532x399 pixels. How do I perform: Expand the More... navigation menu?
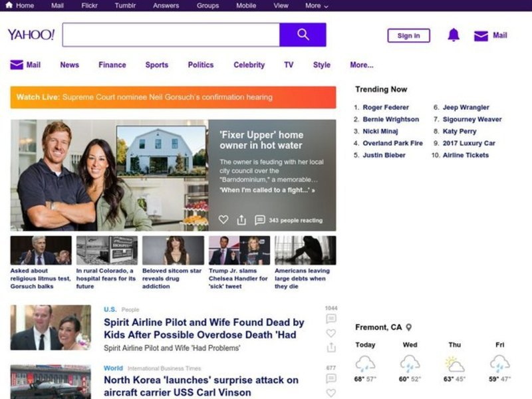click(x=361, y=65)
